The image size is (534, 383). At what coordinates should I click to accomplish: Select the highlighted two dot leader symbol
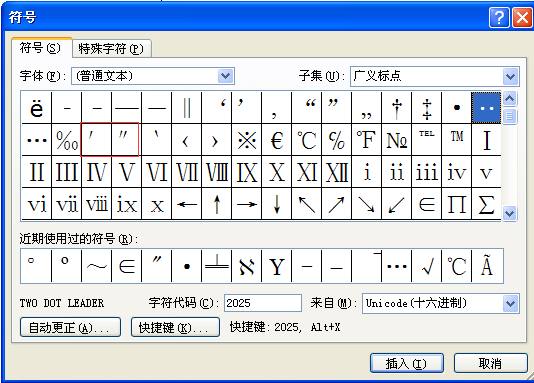point(486,108)
